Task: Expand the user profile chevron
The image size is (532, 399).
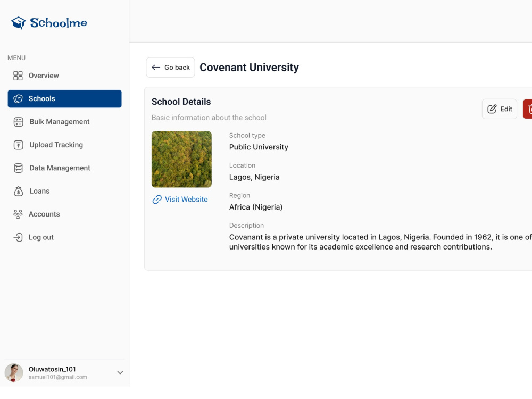Action: coord(120,372)
